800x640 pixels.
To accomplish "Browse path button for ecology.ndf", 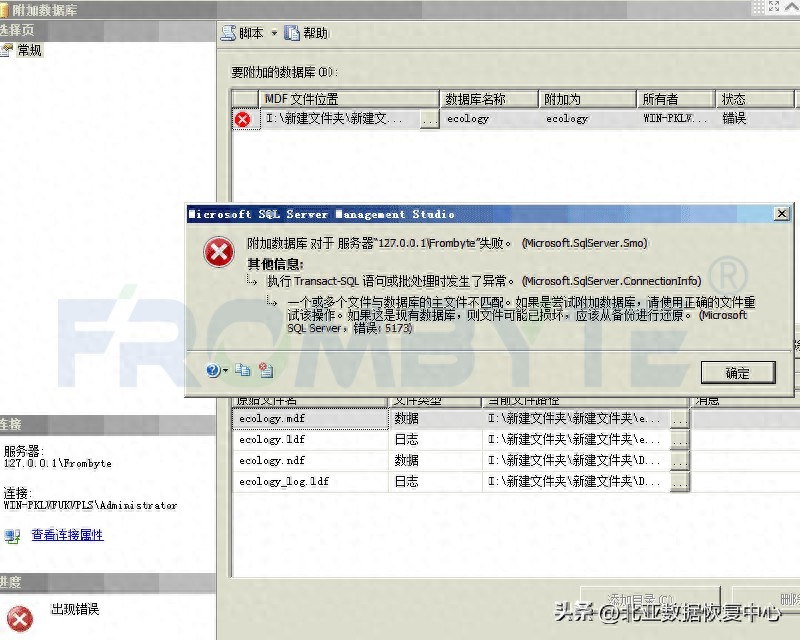I will [x=680, y=462].
